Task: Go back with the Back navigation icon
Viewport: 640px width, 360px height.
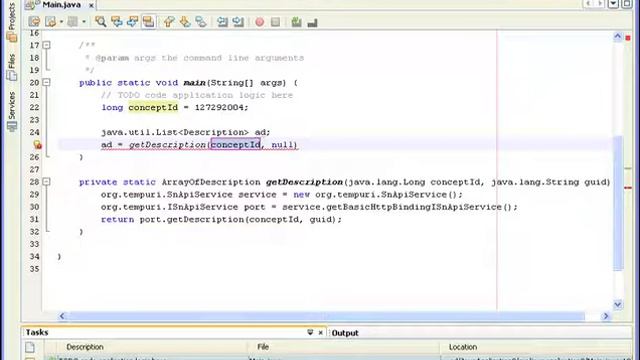Action: tap(51, 22)
